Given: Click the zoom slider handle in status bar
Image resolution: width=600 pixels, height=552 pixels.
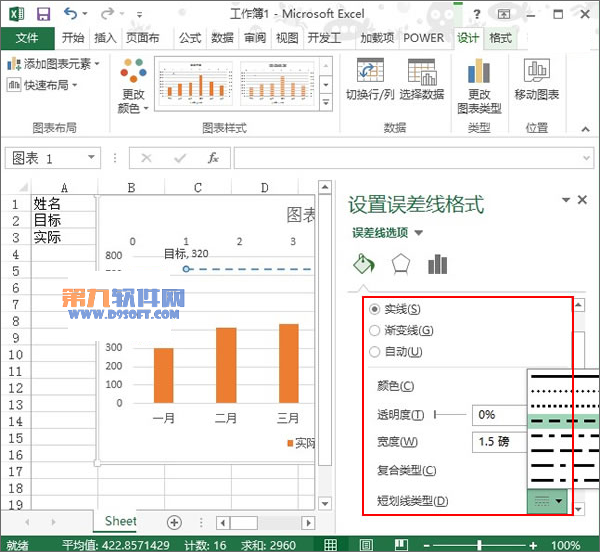Looking at the screenshot, I should (x=479, y=545).
